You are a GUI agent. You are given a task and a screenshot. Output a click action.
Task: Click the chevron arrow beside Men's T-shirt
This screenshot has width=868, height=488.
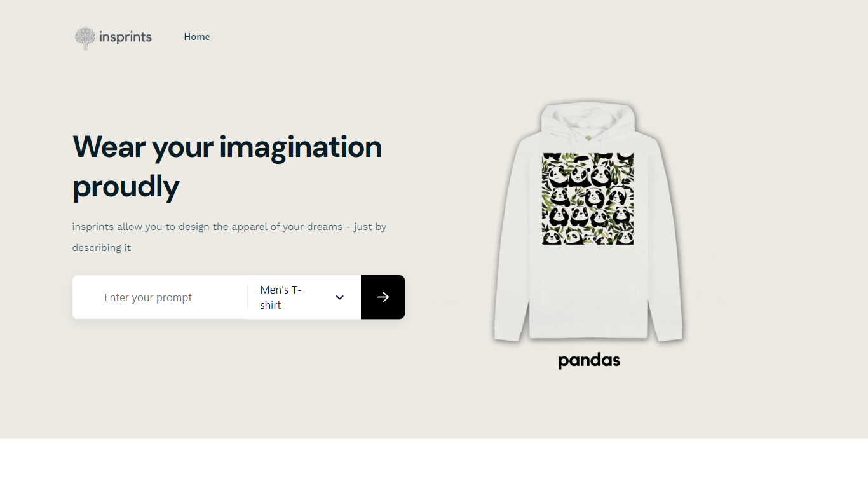[x=340, y=297]
